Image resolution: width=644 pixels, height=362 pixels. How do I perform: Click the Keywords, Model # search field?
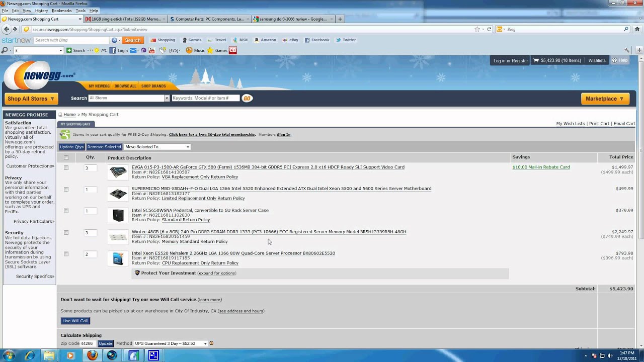point(205,98)
